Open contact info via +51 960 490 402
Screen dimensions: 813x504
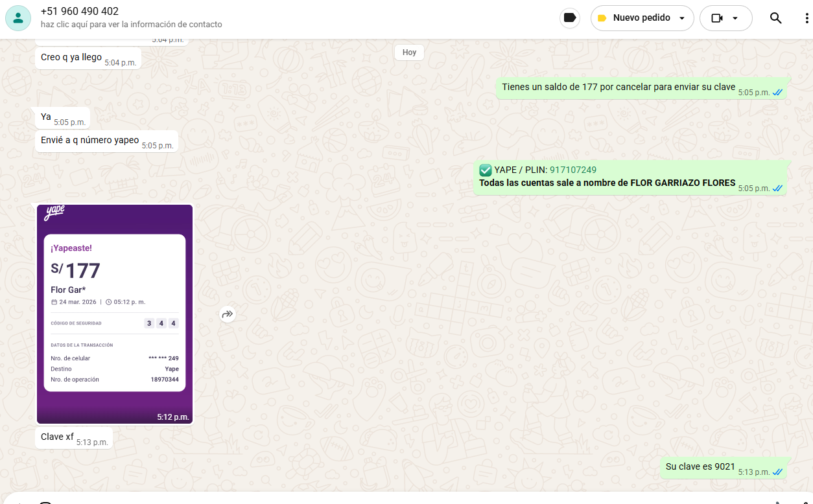(80, 12)
